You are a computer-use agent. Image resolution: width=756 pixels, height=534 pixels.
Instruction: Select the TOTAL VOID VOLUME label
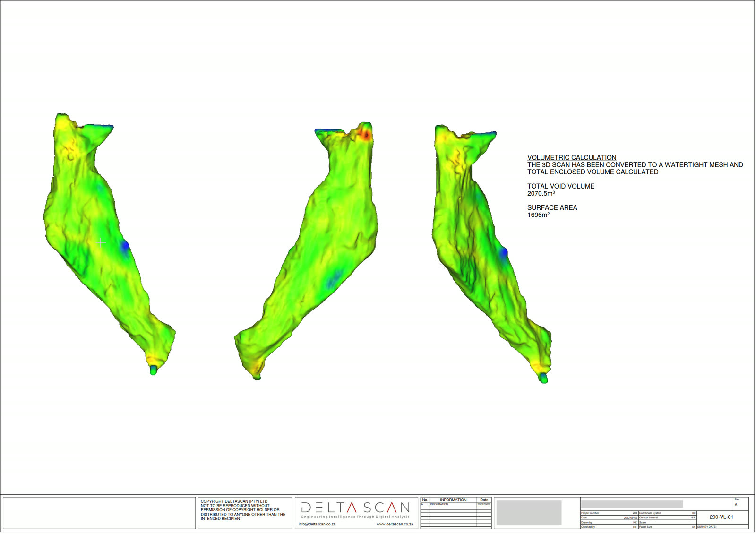click(561, 186)
